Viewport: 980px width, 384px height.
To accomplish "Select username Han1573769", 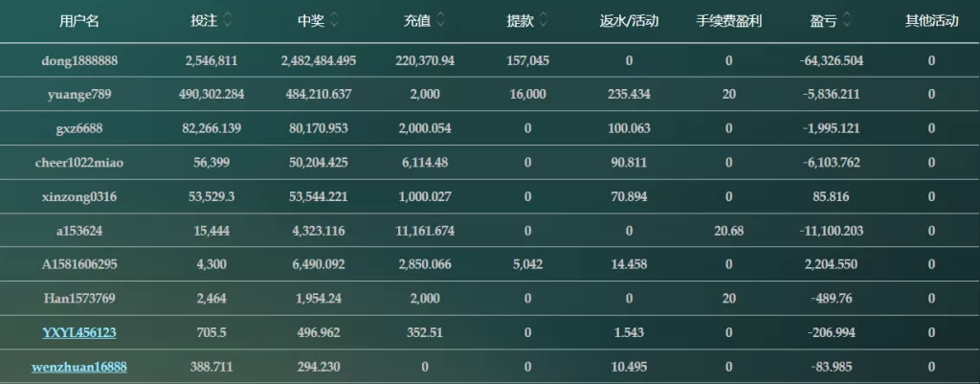I will 79,299.
